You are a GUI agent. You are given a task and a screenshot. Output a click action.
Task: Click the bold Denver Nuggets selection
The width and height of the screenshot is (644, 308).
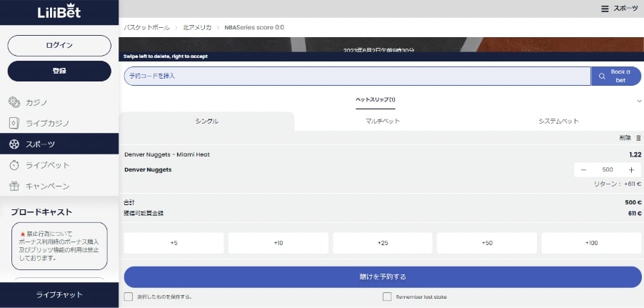(x=148, y=169)
